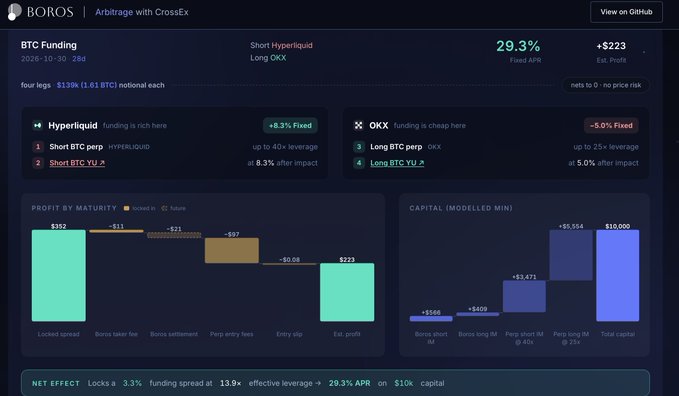
Task: Click Short Hyperliquid in the header
Action: [281, 45]
